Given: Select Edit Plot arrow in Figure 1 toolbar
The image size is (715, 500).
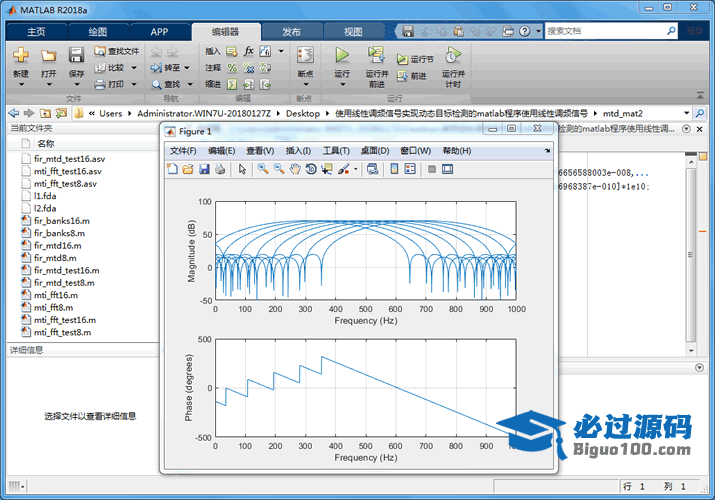Looking at the screenshot, I should [242, 169].
